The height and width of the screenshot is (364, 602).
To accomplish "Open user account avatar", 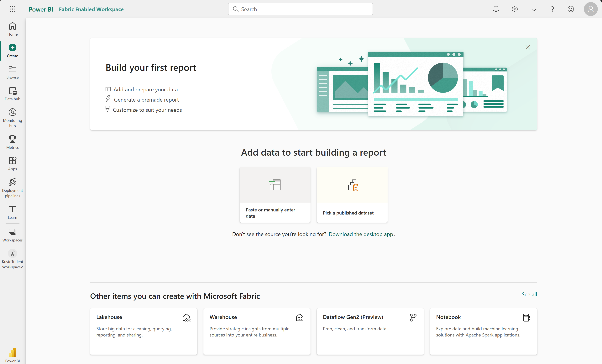I will point(591,9).
